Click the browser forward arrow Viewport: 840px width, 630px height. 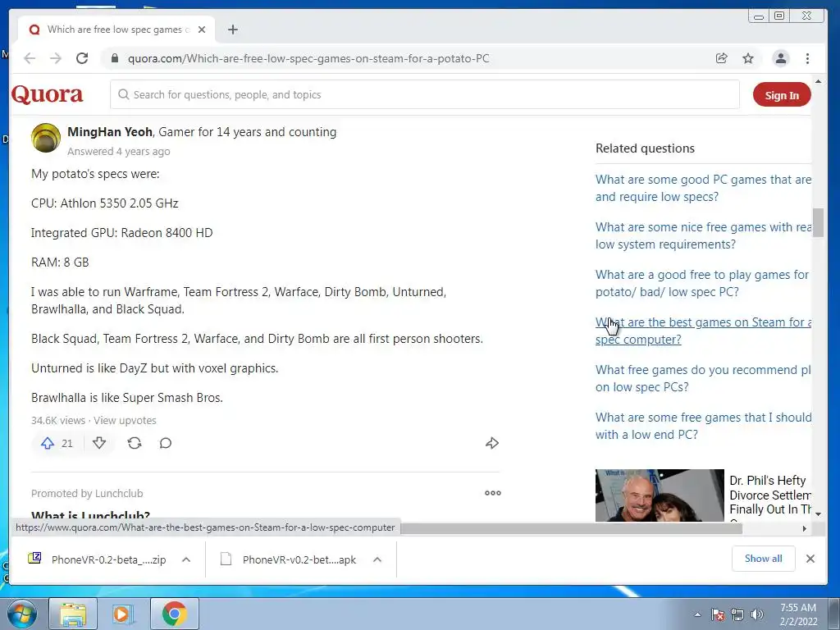point(56,58)
